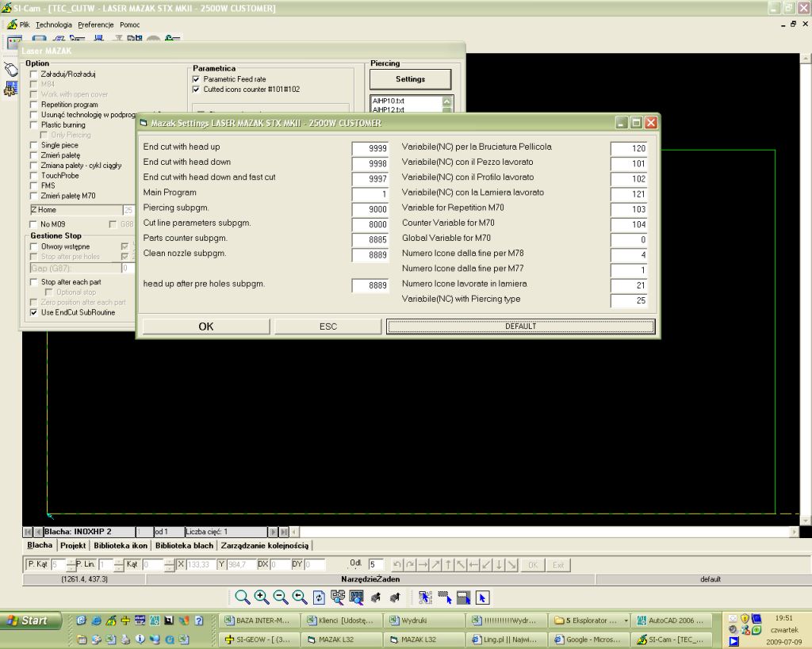
Task: Click the redraw/refresh view icon
Action: click(319, 597)
